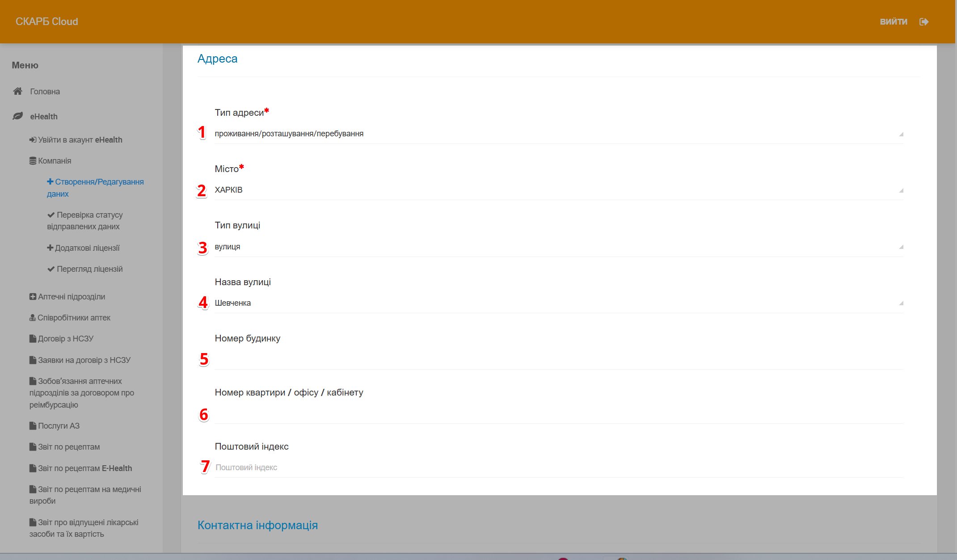This screenshot has width=957, height=560.
Task: Go to Послуги АЗ in the sidebar
Action: pos(59,426)
